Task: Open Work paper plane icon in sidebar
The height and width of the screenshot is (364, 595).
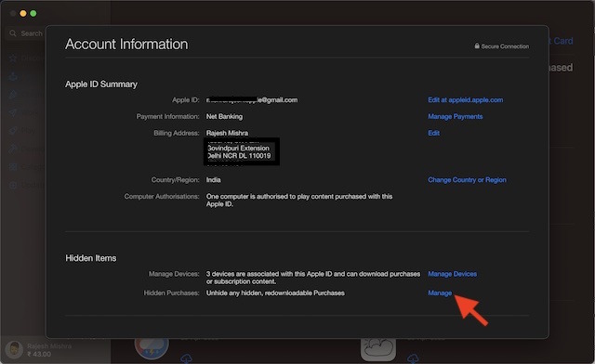Action: point(13,112)
